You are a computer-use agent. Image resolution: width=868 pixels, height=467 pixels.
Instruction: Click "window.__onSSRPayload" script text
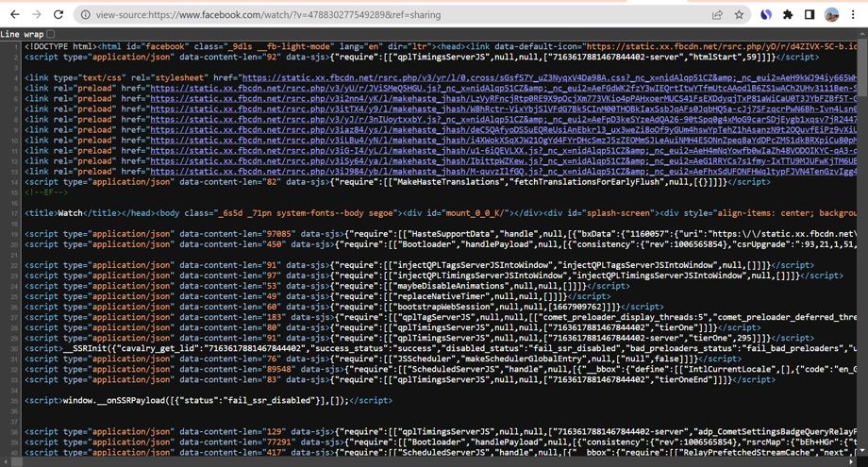pyautogui.click(x=113, y=401)
